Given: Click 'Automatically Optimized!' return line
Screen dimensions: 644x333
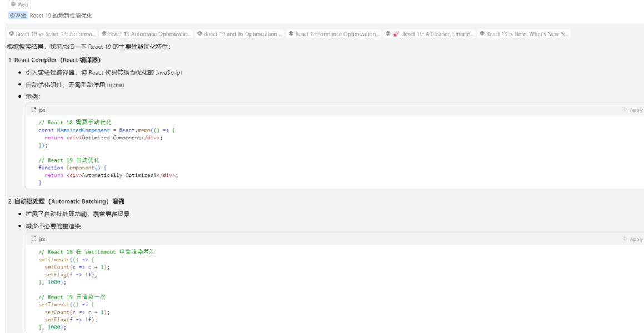Looking at the screenshot, I should (x=111, y=175).
